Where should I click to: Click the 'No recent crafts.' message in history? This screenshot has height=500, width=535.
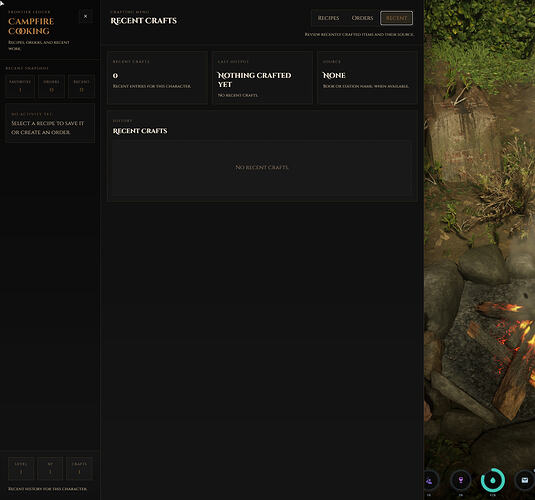pos(262,167)
